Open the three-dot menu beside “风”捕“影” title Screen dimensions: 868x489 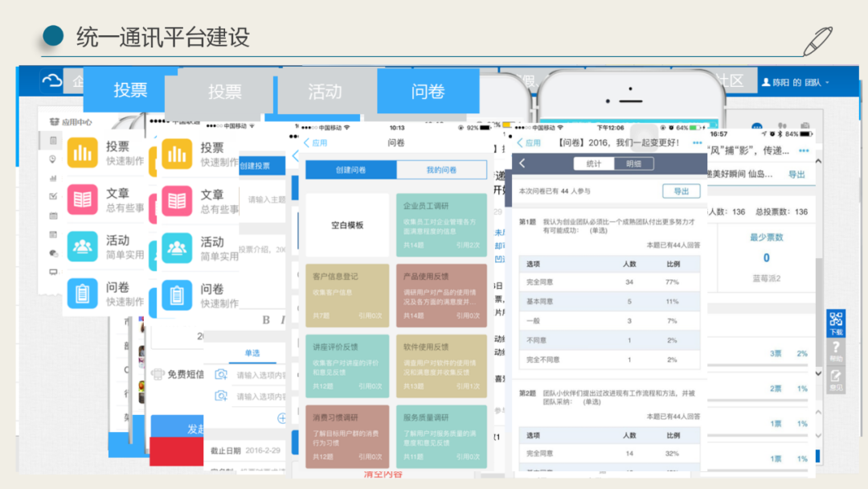[804, 150]
